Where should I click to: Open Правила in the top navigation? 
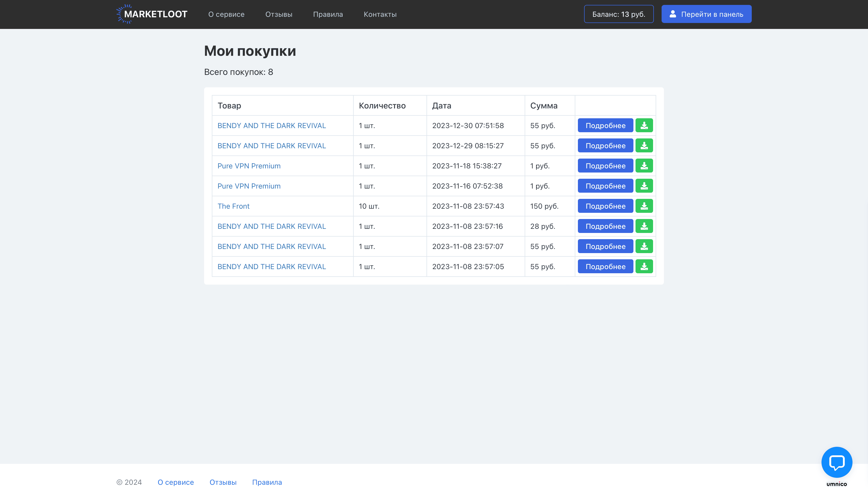pyautogui.click(x=328, y=14)
